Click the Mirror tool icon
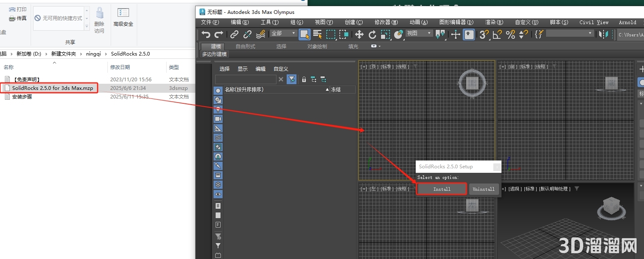644x259 pixels. coord(604,34)
